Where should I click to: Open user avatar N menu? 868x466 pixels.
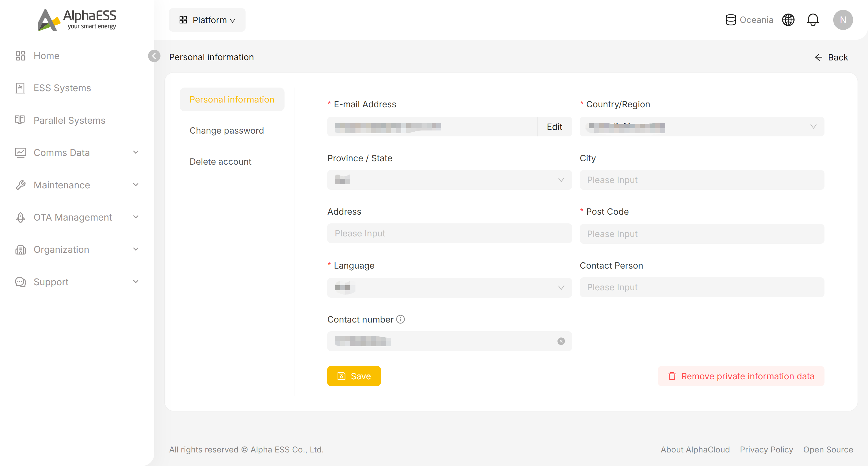pos(843,20)
